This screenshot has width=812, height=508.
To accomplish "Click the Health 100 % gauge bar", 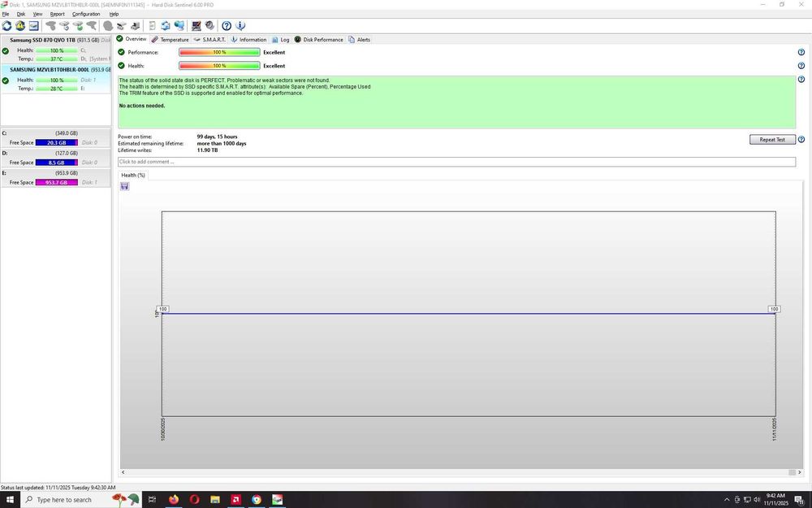I will pos(219,66).
